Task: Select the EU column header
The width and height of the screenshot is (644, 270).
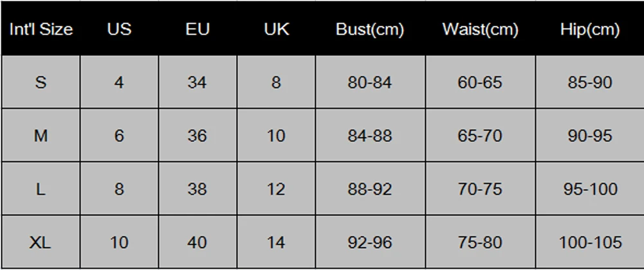Action: 198,30
